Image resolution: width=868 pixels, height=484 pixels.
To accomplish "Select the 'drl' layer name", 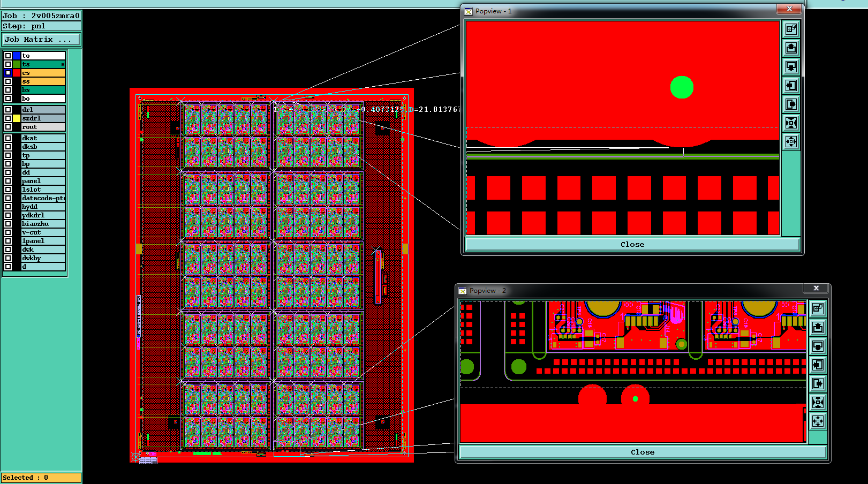I will 43,110.
